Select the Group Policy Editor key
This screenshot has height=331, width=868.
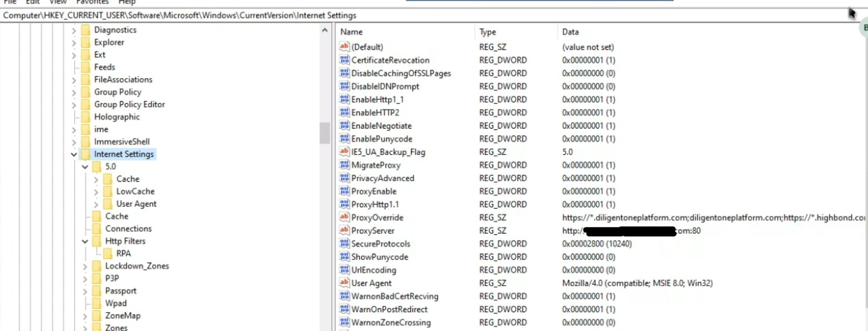(130, 104)
